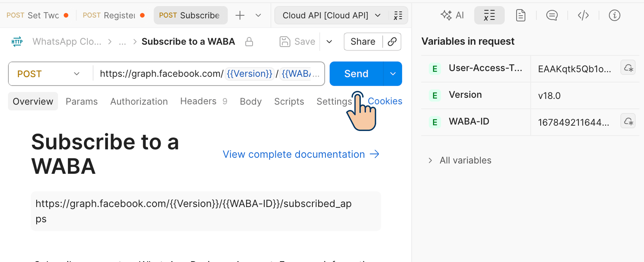Switch to the POST Set Two request tab

37,15
